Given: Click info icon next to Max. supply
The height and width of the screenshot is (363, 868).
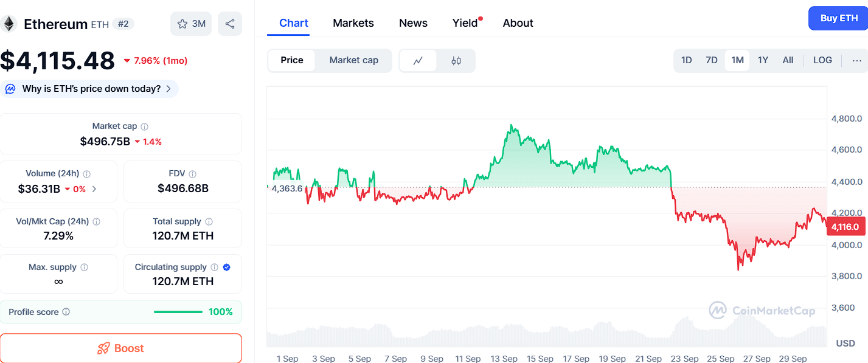Looking at the screenshot, I should coord(84,268).
